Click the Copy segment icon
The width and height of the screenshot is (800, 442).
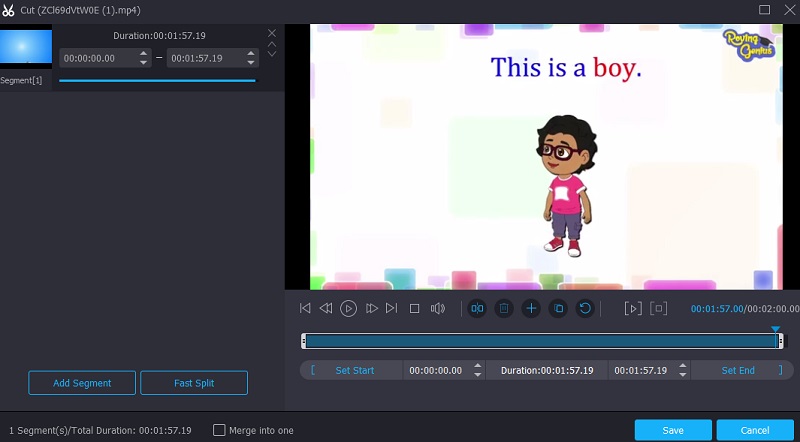[x=558, y=309]
